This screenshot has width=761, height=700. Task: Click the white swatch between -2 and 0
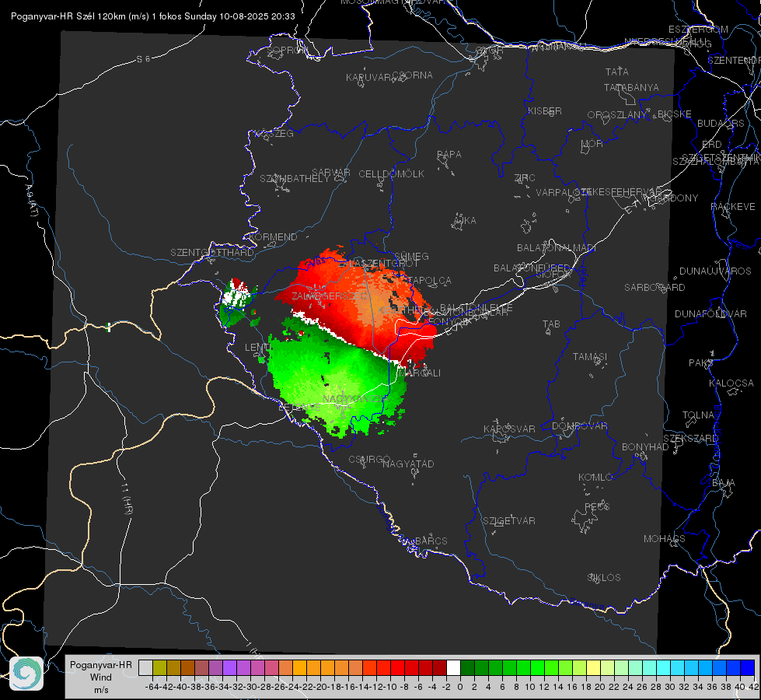click(x=453, y=667)
